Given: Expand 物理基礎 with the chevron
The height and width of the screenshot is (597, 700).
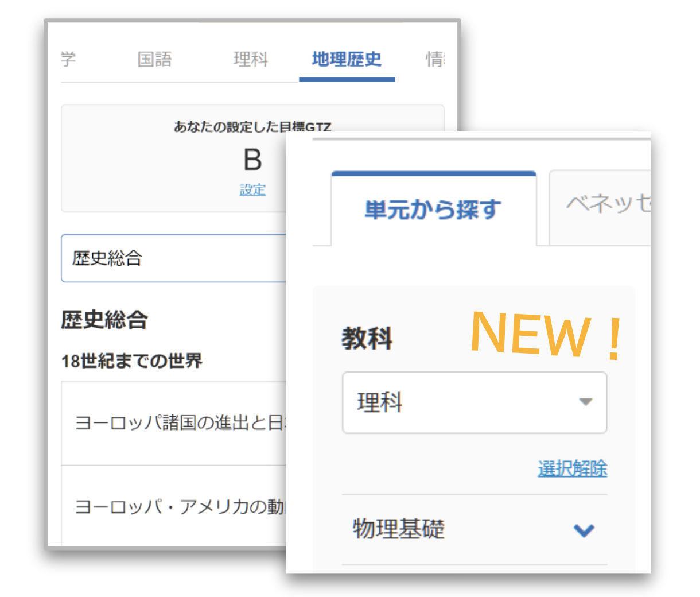Looking at the screenshot, I should tap(584, 530).
